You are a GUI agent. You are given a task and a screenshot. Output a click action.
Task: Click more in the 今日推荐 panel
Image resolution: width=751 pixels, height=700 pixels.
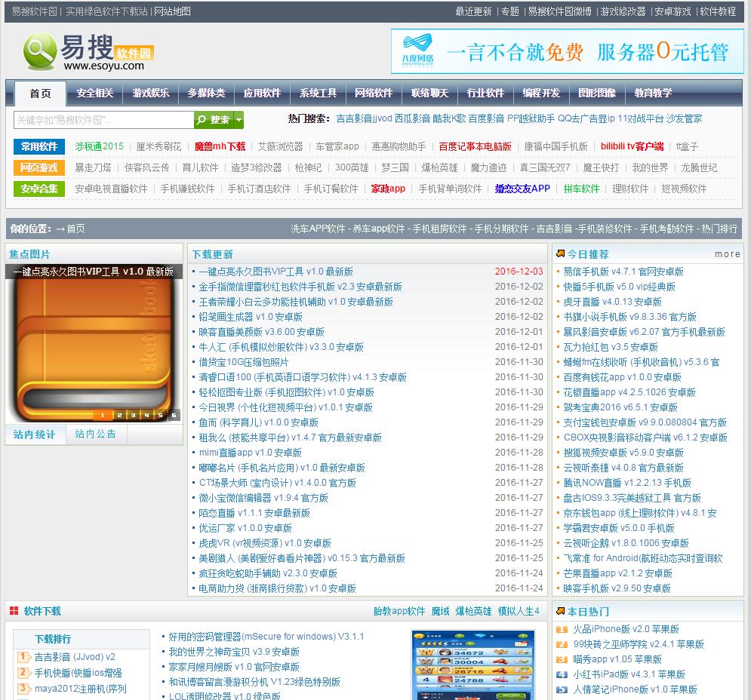[728, 254]
